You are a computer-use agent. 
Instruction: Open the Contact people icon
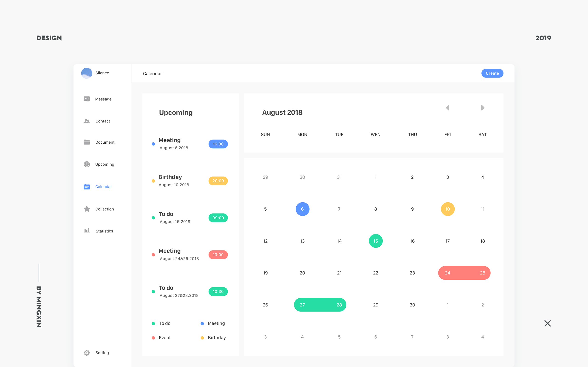[x=87, y=121]
